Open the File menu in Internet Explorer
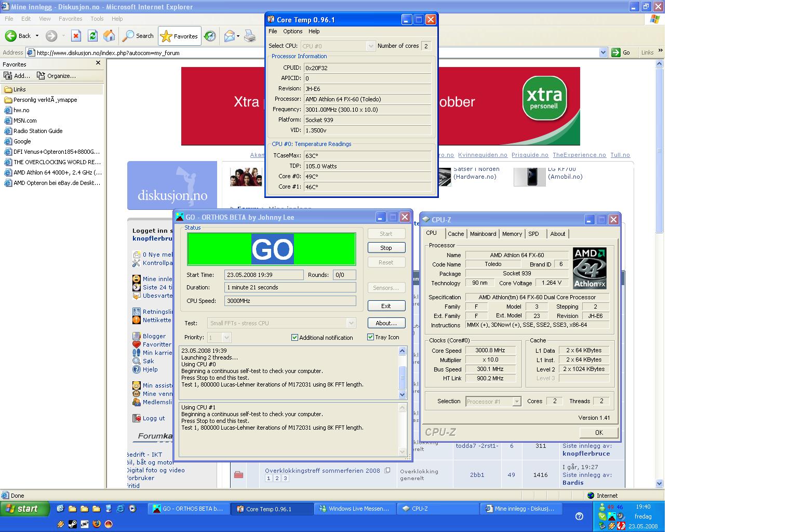This screenshot has width=791, height=532. click(x=9, y=19)
